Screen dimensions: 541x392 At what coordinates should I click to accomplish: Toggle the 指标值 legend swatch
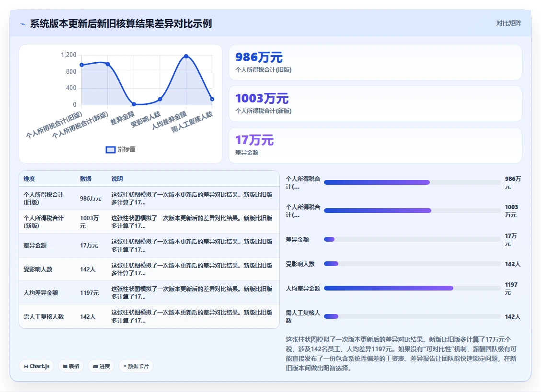(110, 150)
